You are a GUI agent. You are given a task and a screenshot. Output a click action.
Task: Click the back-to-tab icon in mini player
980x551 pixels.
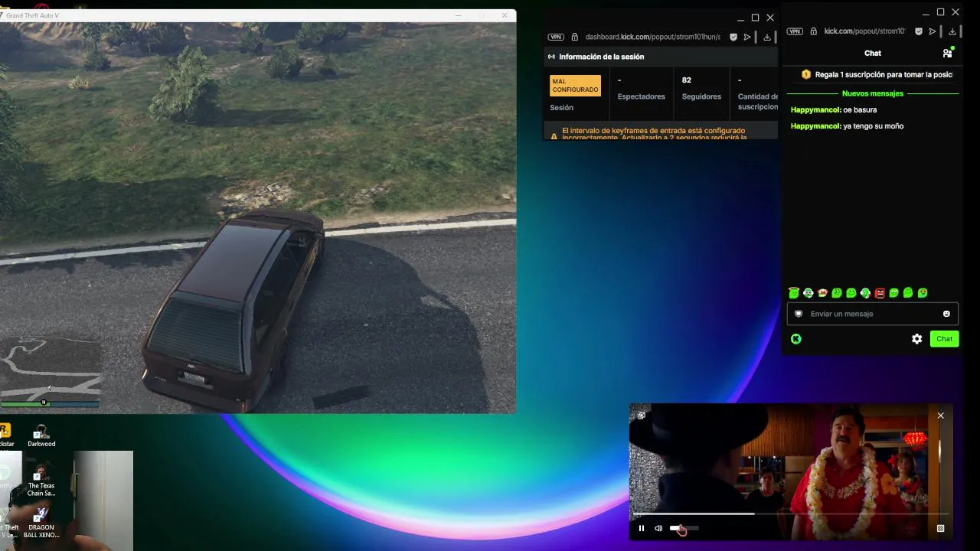pyautogui.click(x=642, y=416)
